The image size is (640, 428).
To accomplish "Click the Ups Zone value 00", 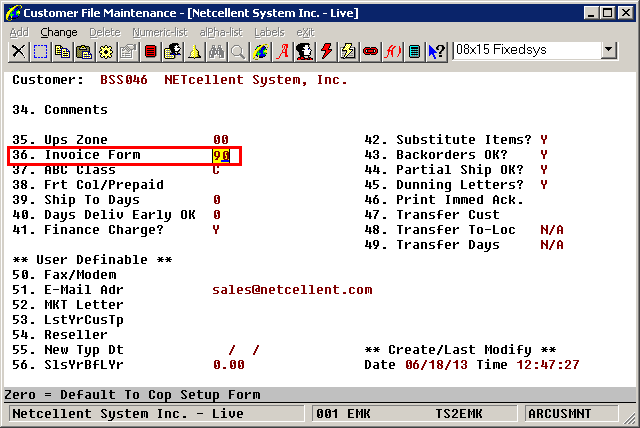I will [221, 140].
